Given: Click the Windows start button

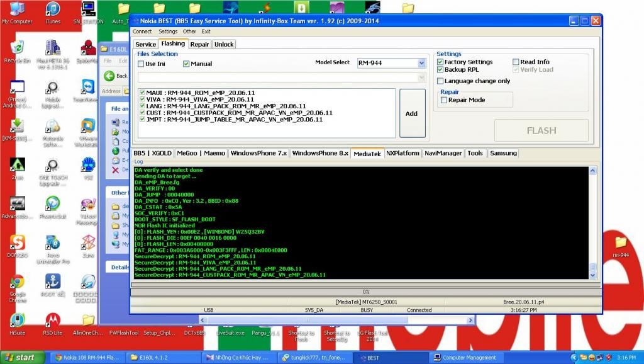Looking at the screenshot, I should pyautogui.click(x=22, y=358).
